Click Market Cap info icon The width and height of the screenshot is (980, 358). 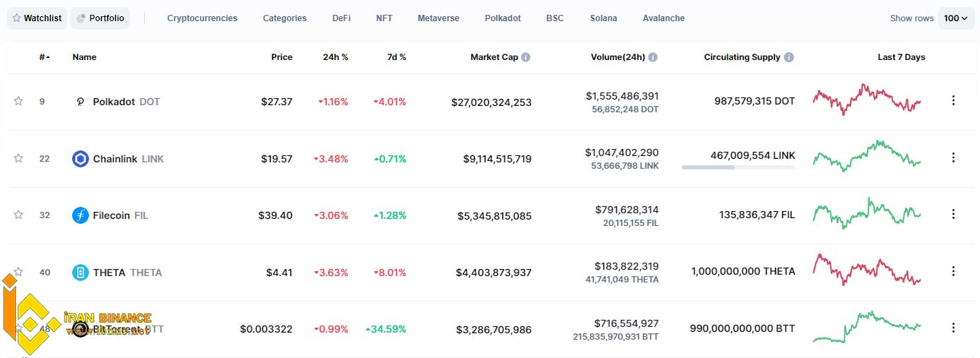point(526,57)
